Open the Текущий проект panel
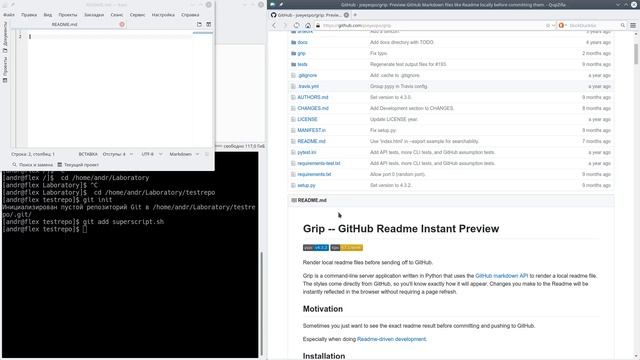The width and height of the screenshot is (640, 360). tap(78, 165)
